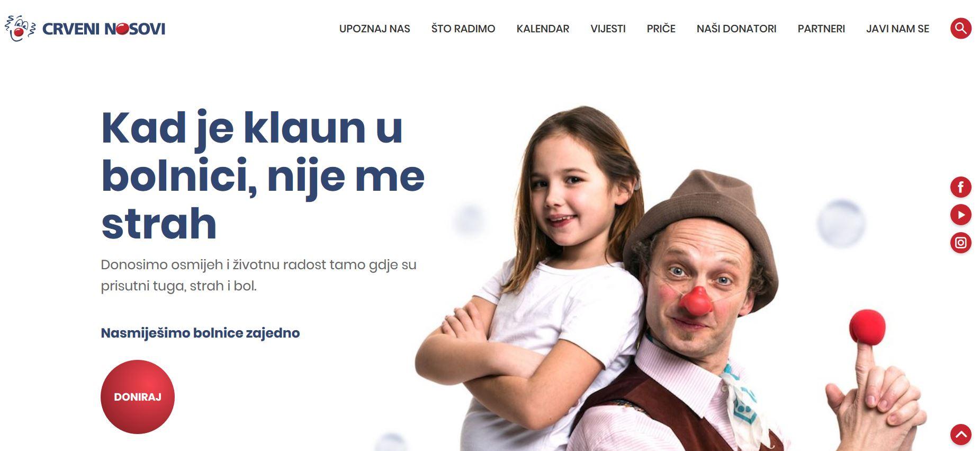This screenshot has width=980, height=451.
Task: Open the YouTube channel icon
Action: (x=960, y=215)
